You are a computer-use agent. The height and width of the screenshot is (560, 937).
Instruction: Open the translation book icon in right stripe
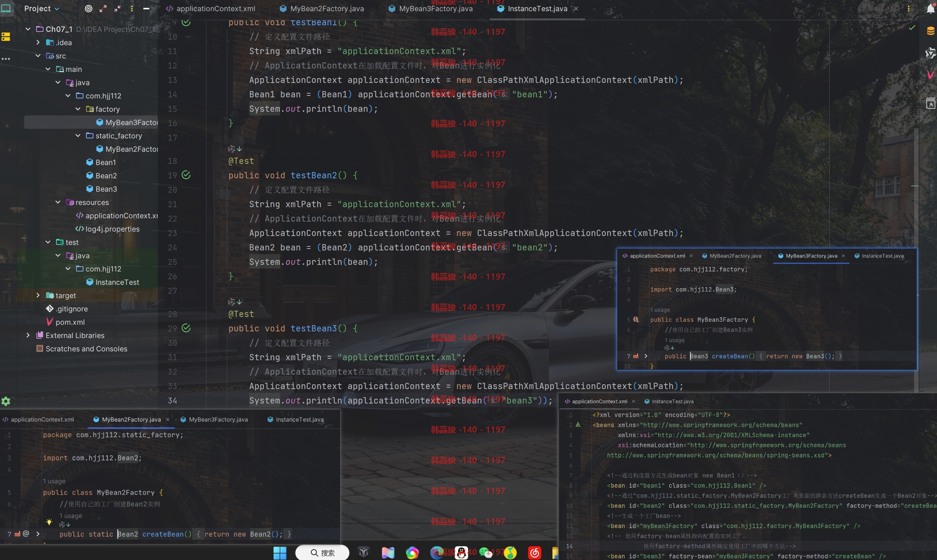point(930,103)
